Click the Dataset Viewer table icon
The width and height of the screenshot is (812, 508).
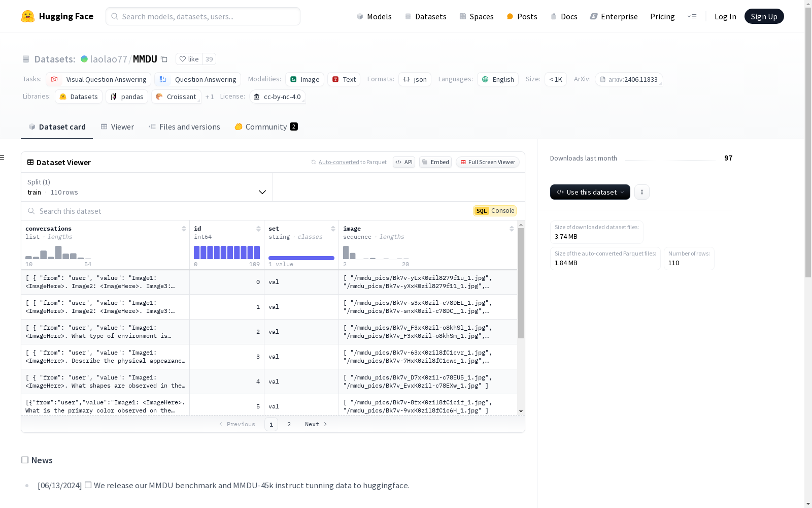[30, 162]
